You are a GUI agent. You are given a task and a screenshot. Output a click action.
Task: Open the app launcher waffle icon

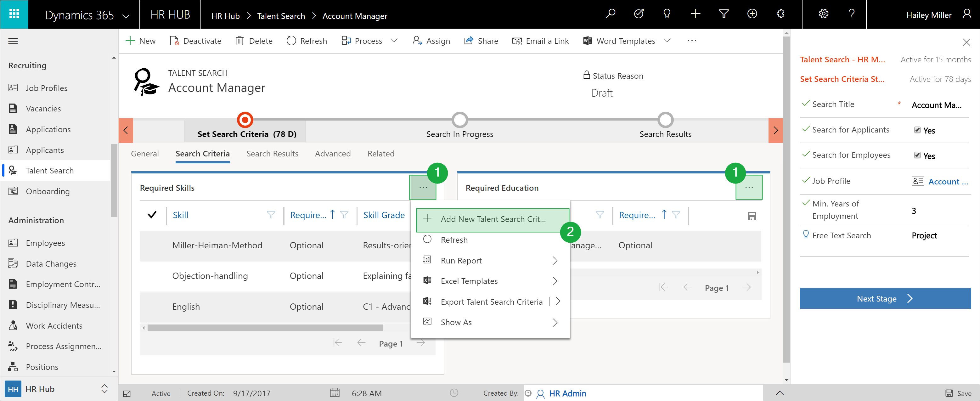14,14
